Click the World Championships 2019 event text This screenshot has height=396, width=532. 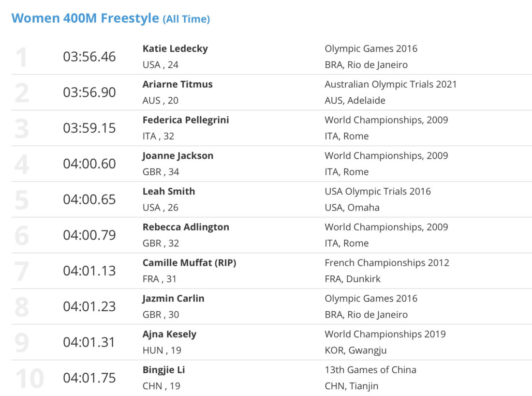(385, 334)
